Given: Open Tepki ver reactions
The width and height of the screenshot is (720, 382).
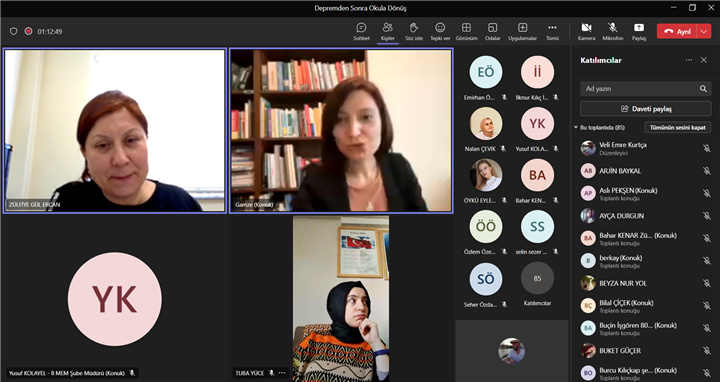Looking at the screenshot, I should point(440,32).
